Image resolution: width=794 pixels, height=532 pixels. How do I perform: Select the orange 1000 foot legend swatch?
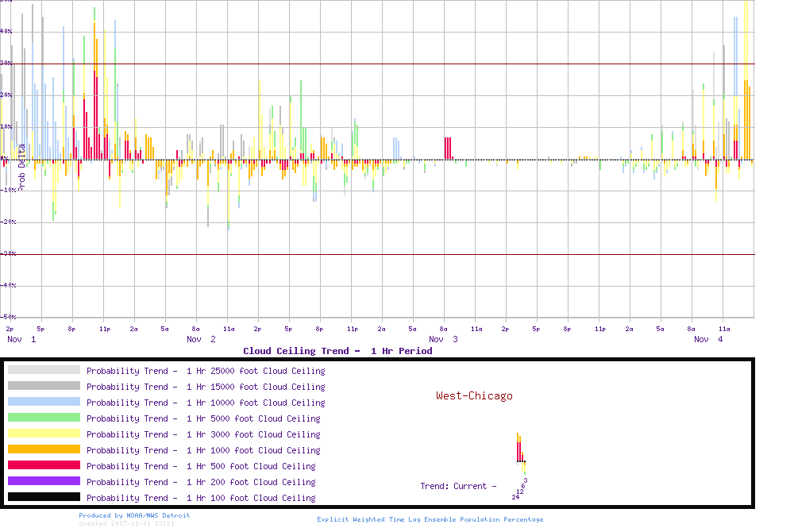click(x=44, y=449)
